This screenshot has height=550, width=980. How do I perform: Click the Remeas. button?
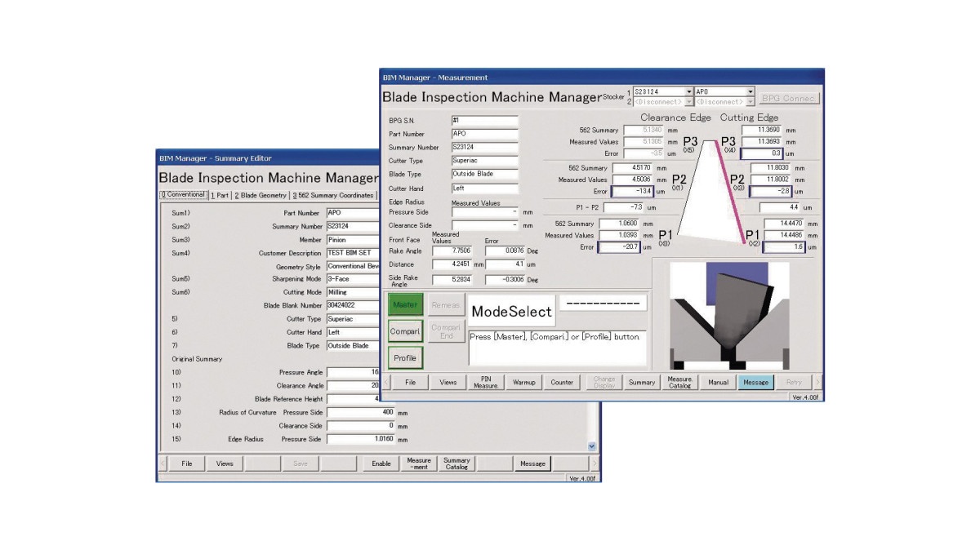pyautogui.click(x=446, y=304)
